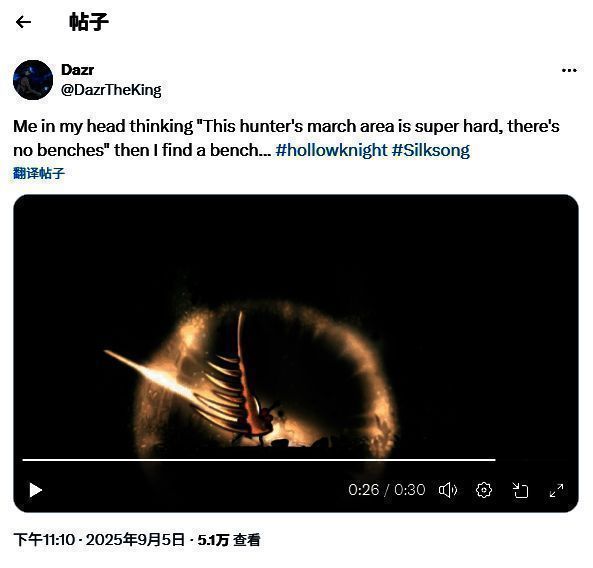Click the 0:26 / 0:30 time display
The height and width of the screenshot is (568, 593).
(387, 490)
